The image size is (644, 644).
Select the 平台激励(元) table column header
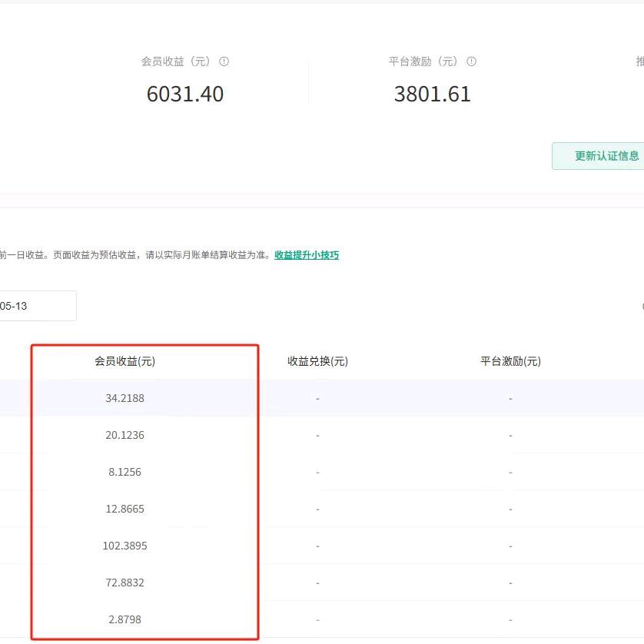[510, 361]
